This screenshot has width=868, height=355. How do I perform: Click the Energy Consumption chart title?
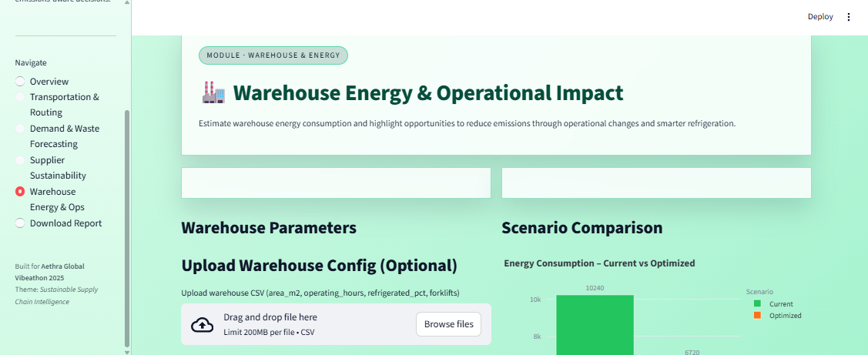[x=599, y=263]
